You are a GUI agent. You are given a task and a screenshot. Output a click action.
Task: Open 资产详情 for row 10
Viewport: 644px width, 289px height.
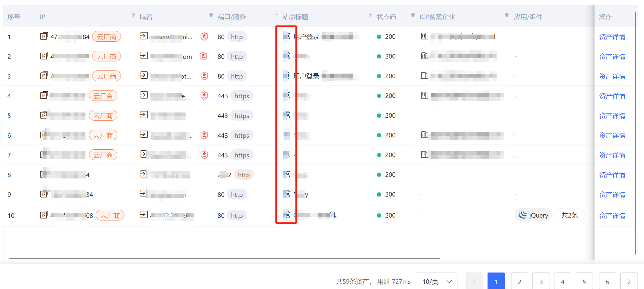click(612, 216)
